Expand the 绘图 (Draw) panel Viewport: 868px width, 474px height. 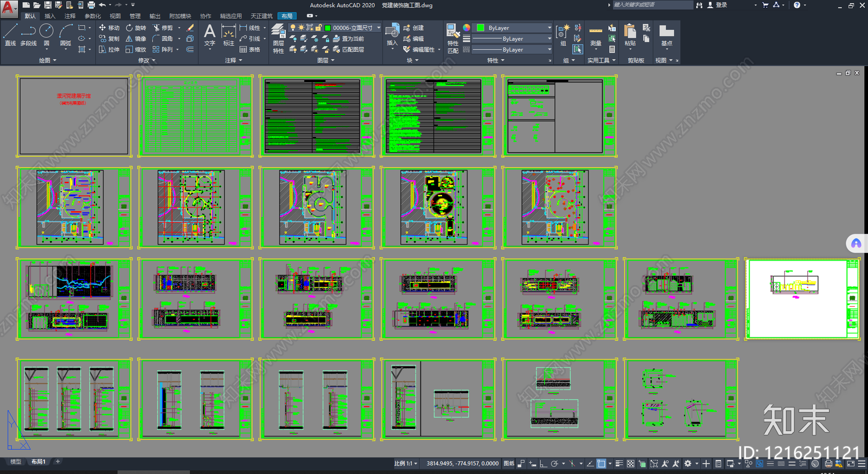pos(48,60)
